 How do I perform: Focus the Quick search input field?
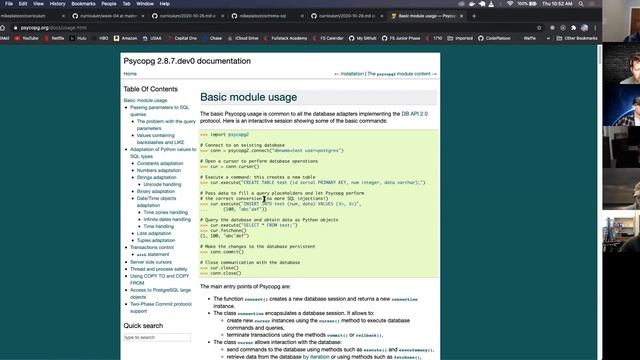click(157, 337)
